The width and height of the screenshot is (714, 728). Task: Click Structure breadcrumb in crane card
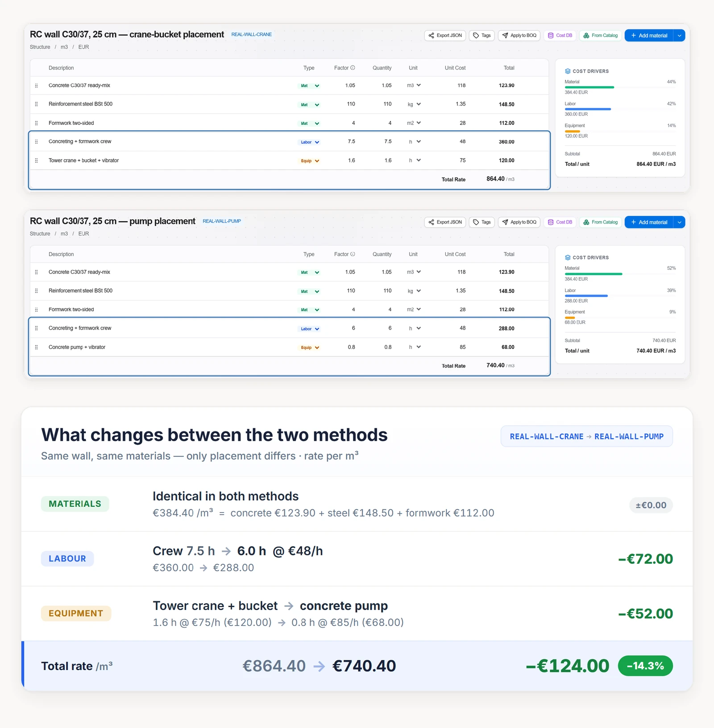coord(40,47)
